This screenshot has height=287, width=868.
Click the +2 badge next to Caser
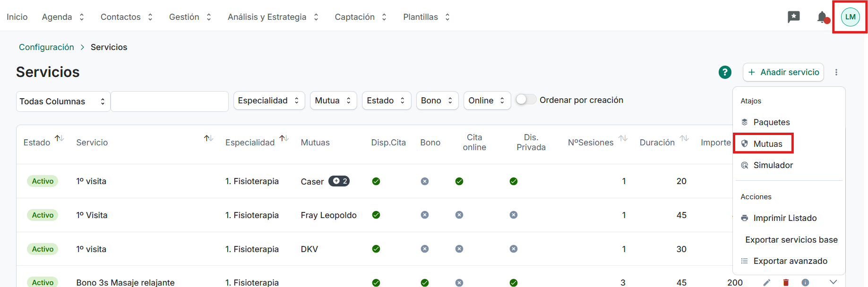(339, 181)
